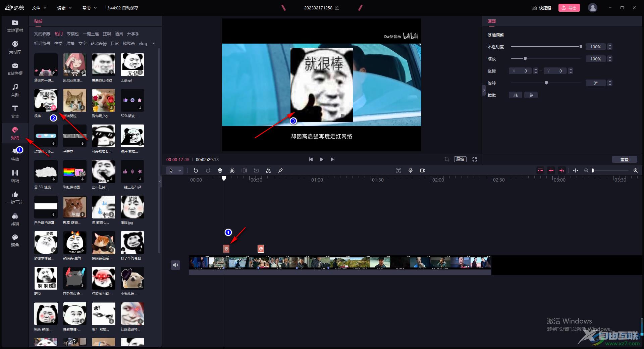Click the X coordinate input field
644x349 pixels.
(x=520, y=71)
